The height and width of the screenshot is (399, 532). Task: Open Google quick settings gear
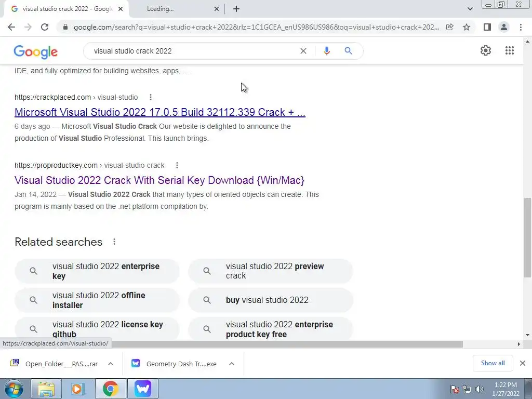point(486,50)
